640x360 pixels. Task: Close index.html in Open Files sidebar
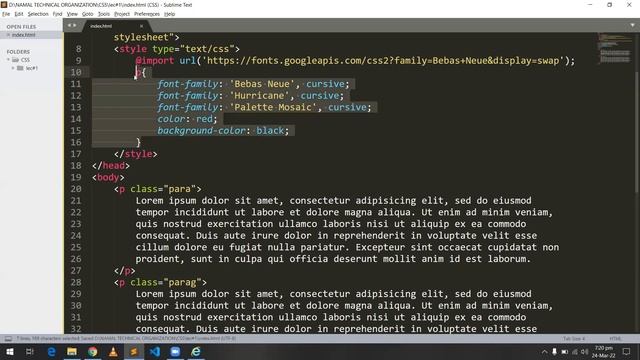8,35
